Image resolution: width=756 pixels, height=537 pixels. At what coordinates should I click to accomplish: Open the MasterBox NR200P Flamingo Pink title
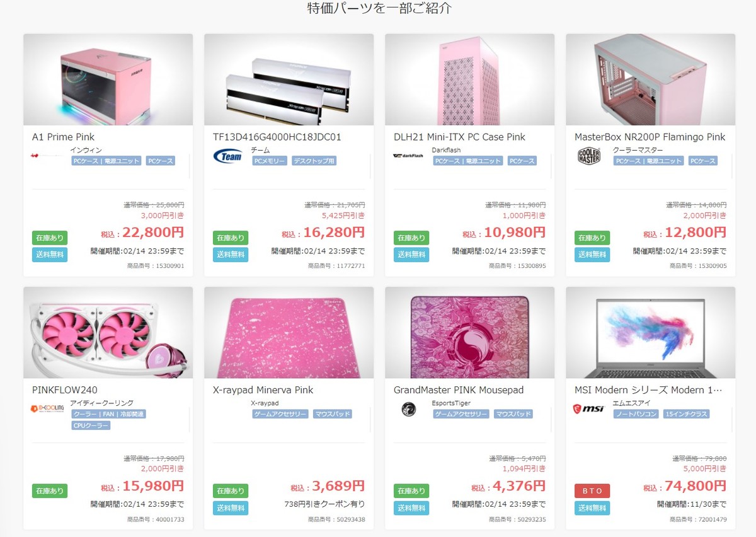[650, 137]
